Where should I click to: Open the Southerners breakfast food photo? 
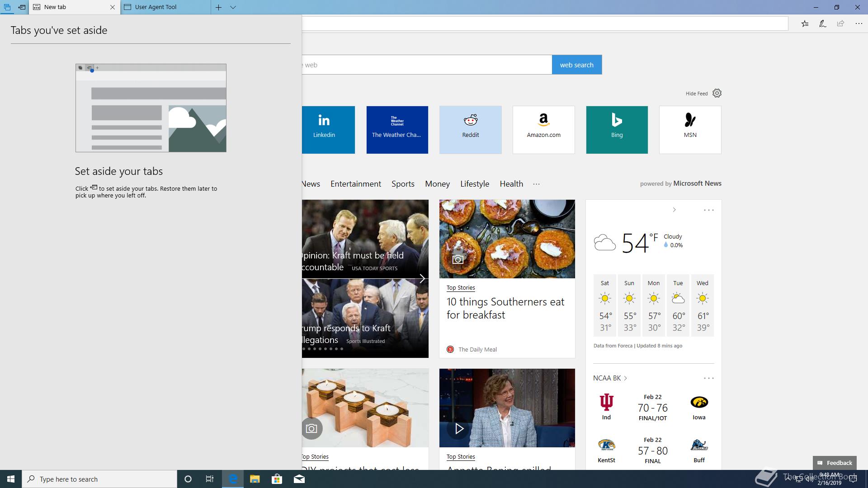point(507,239)
